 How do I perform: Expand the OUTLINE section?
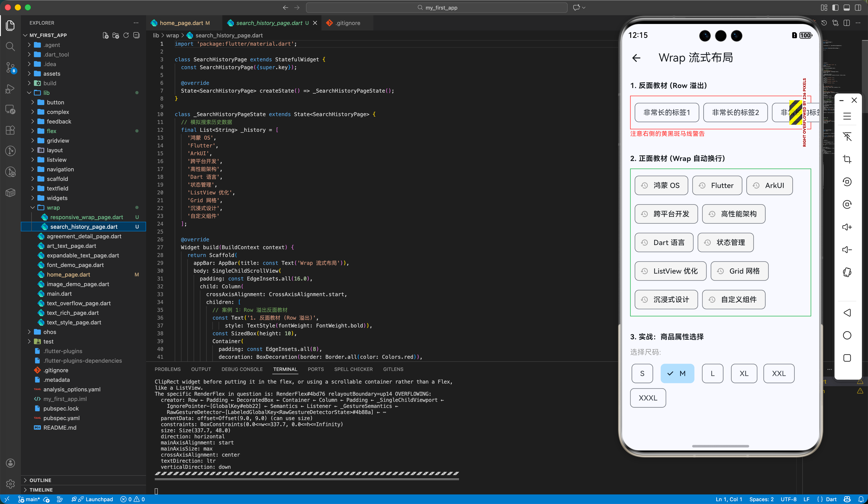pyautogui.click(x=40, y=480)
